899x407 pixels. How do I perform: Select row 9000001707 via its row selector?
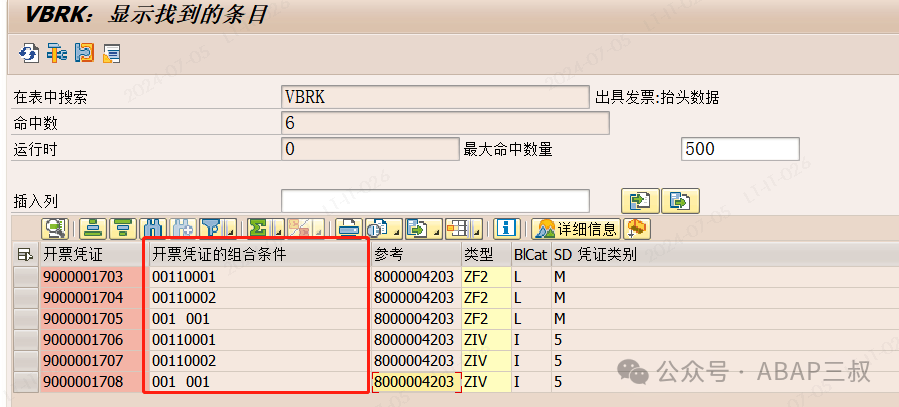click(26, 362)
